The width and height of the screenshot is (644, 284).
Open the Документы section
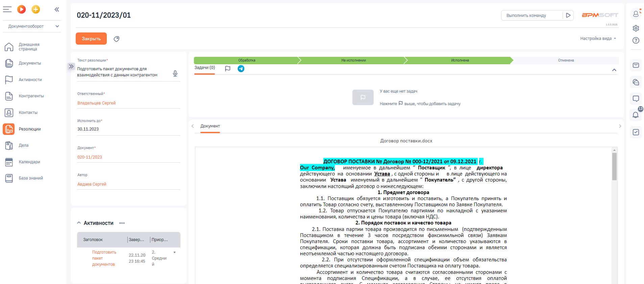30,63
